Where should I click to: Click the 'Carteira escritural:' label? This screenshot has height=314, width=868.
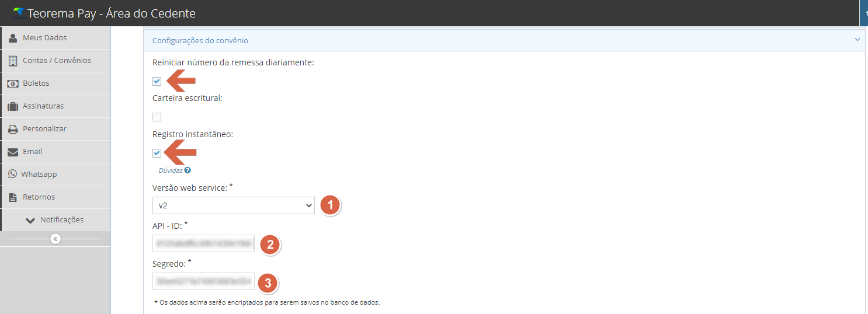pos(188,98)
